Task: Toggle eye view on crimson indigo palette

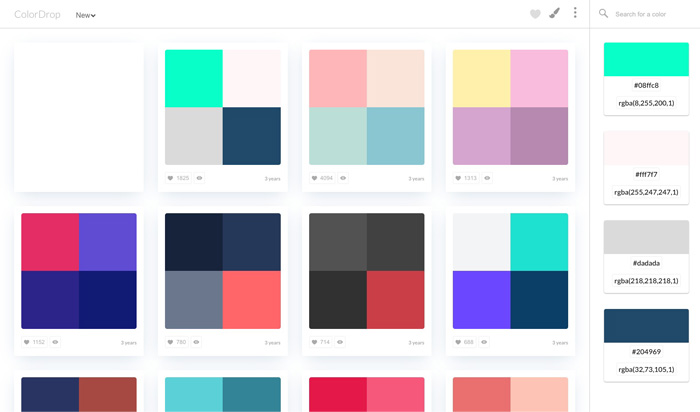Action: pyautogui.click(x=55, y=342)
